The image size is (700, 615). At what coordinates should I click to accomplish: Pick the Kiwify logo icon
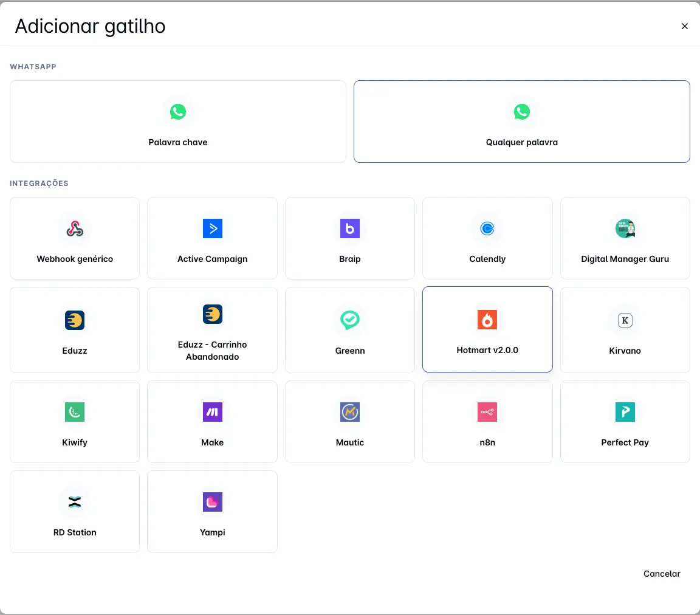[x=75, y=412]
